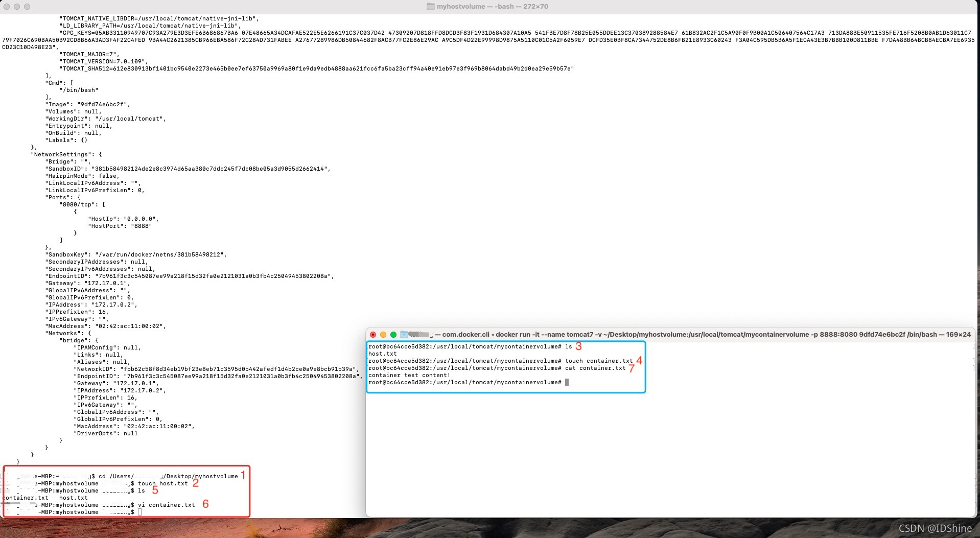Click the GPG_KEYS line

[x=488, y=40]
